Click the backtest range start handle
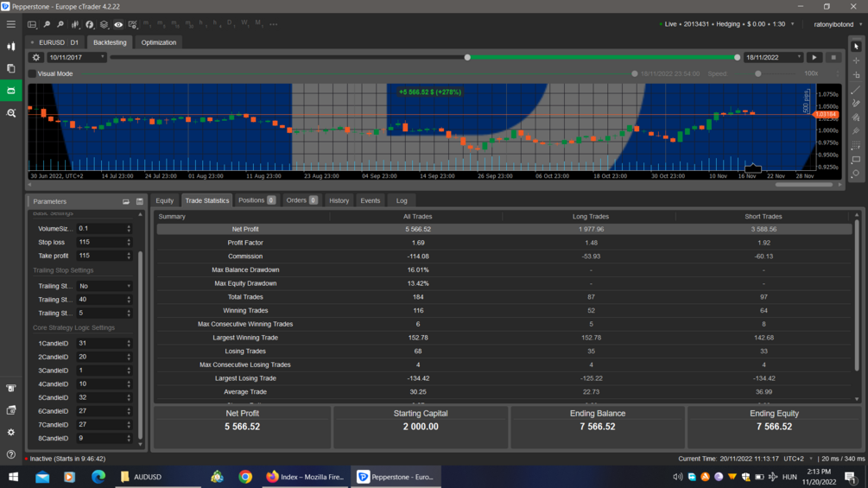 coord(467,58)
